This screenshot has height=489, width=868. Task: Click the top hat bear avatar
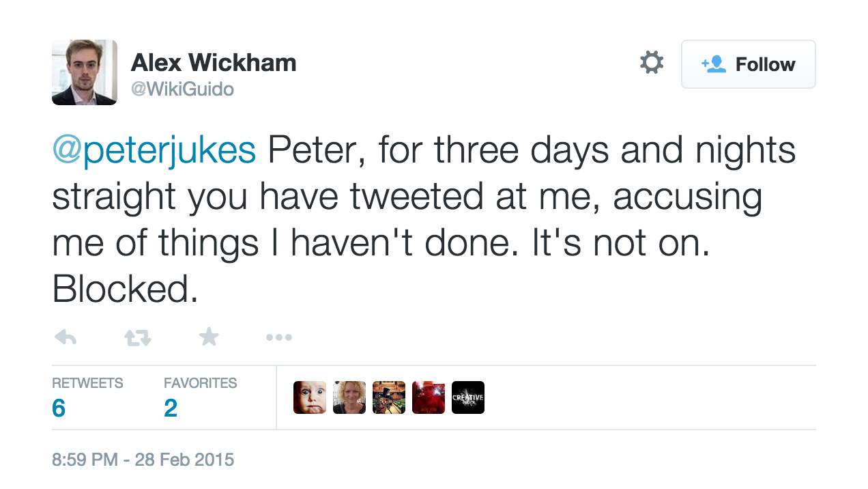[389, 397]
